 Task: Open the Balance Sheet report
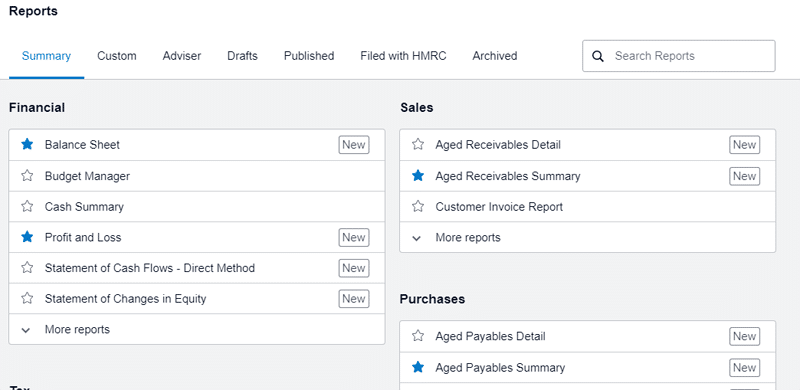click(82, 144)
